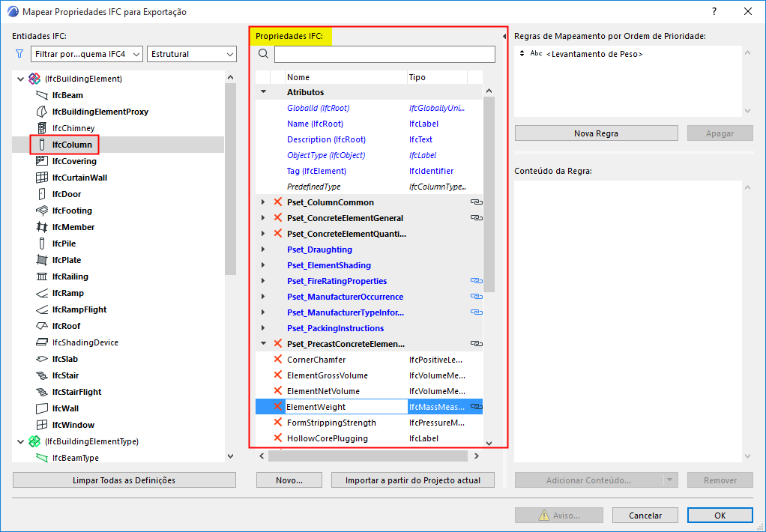The width and height of the screenshot is (766, 532).
Task: Click the IfcRoof icon
Action: point(42,326)
